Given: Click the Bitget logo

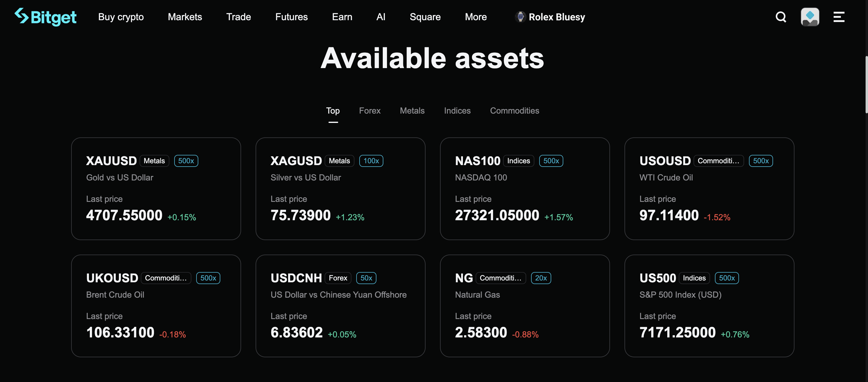Looking at the screenshot, I should click(45, 17).
